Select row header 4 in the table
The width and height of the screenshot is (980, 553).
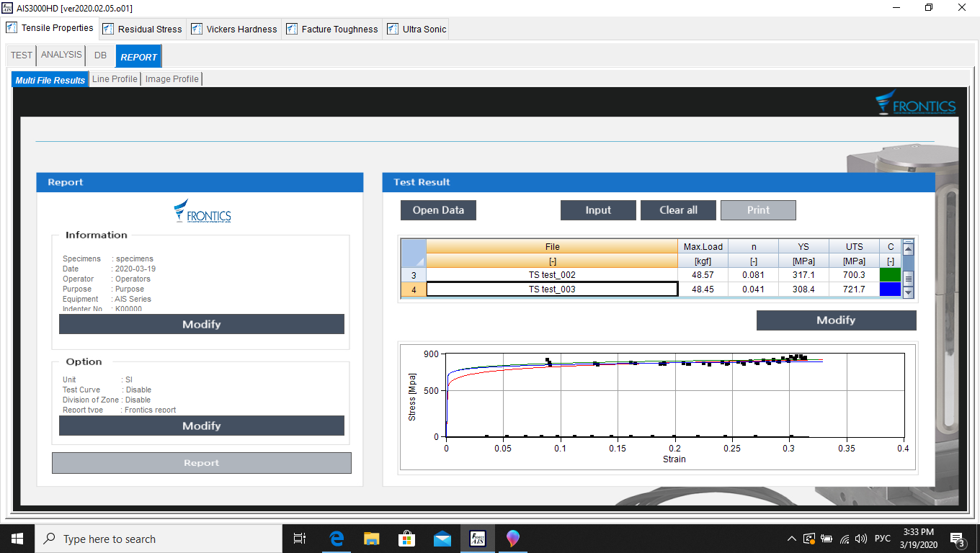coord(414,289)
